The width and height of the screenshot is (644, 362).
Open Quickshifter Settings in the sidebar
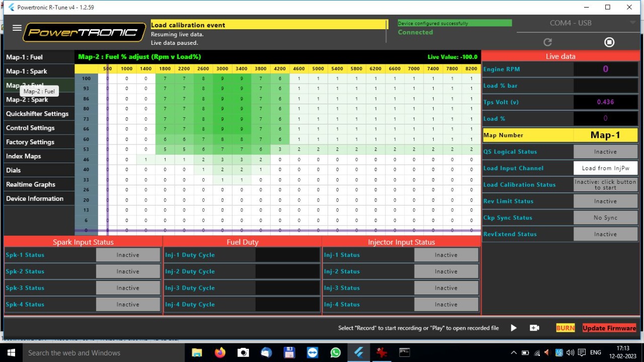[37, 114]
